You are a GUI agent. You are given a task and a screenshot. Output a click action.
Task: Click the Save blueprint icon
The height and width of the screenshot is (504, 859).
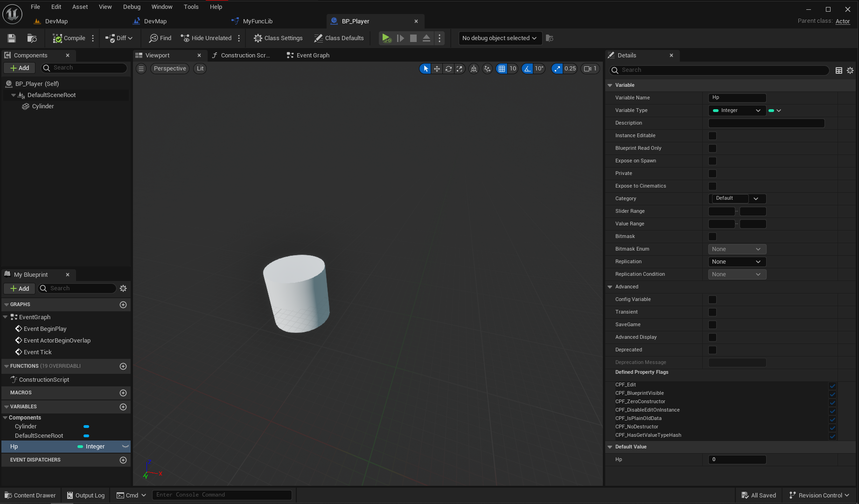point(12,38)
